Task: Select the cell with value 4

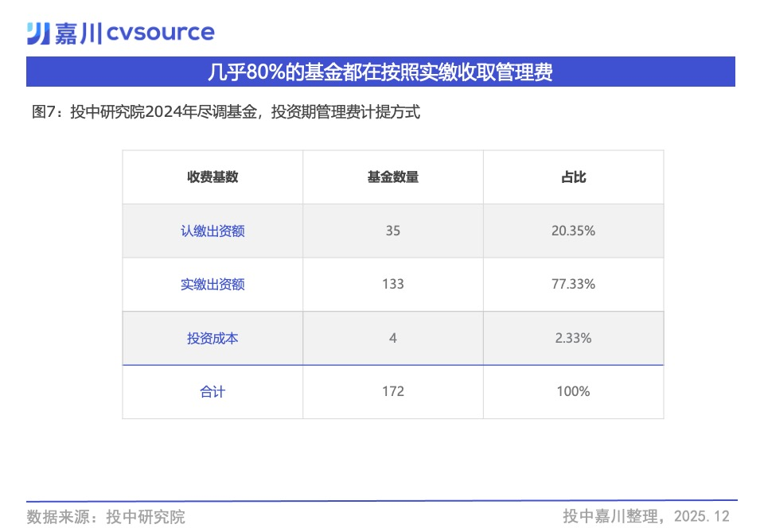Action: (x=392, y=338)
